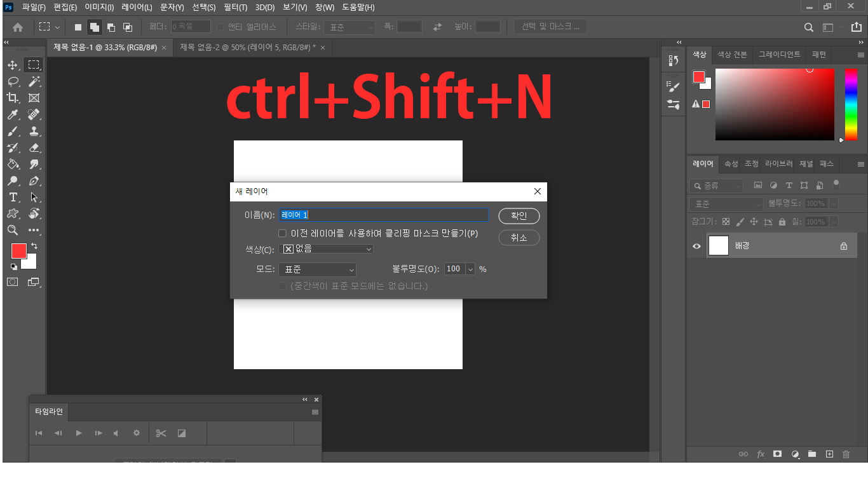Screen dimensions: 868x488
Task: Select the Move tool
Action: click(x=12, y=65)
